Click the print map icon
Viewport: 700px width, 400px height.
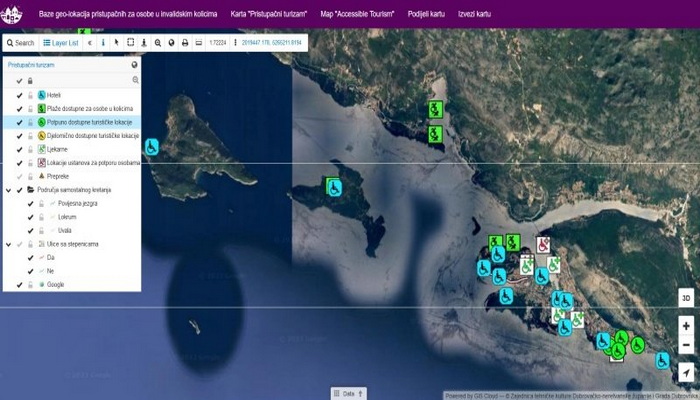click(184, 43)
